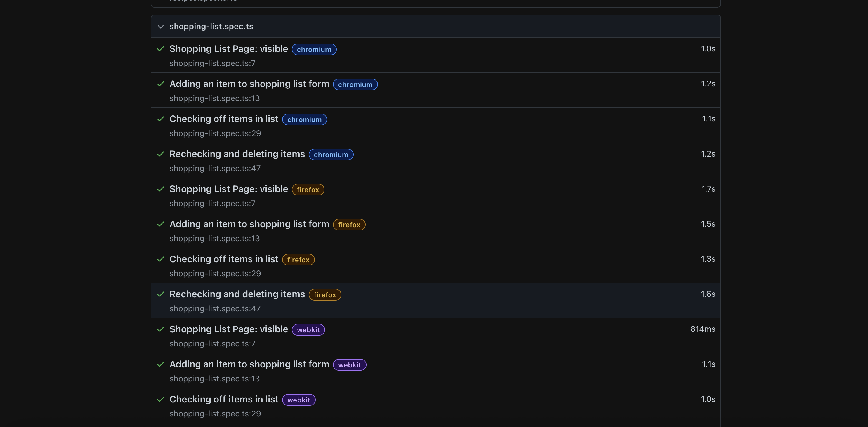Open firefox Rechecking and deleting items test
The height and width of the screenshot is (427, 868).
237,294
